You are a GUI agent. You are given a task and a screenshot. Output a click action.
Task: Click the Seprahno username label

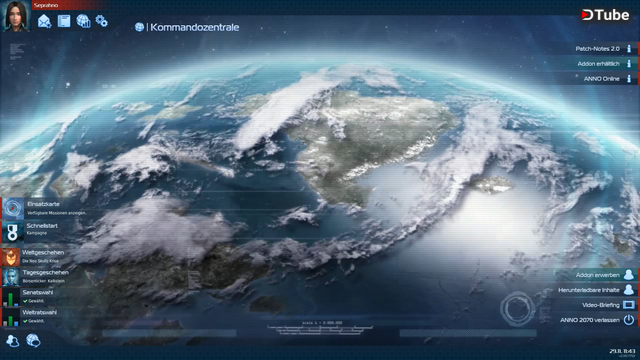(46, 5)
